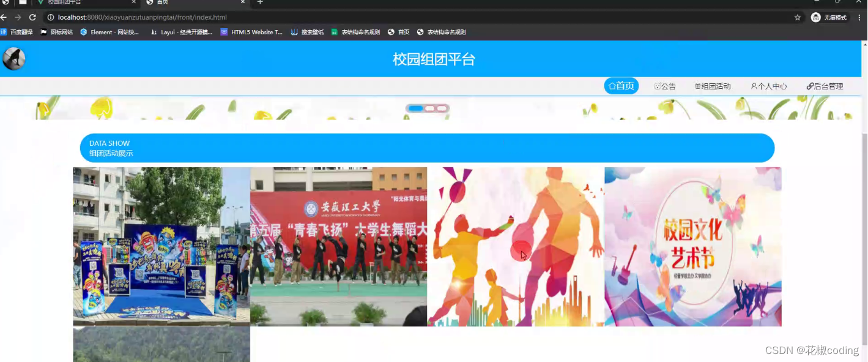Open the 图标网站 bookmark
This screenshot has width=868, height=362.
pos(56,32)
